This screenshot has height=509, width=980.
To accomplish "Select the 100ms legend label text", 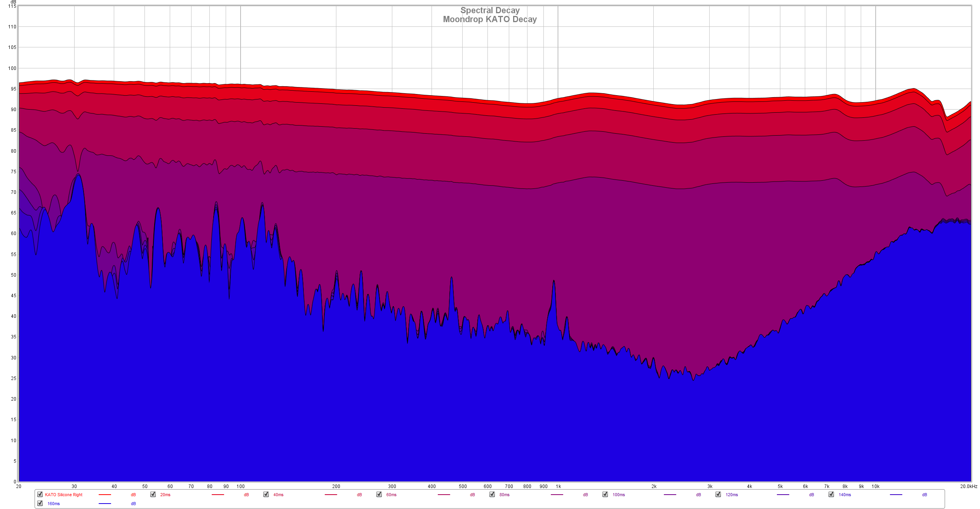I will 619,495.
